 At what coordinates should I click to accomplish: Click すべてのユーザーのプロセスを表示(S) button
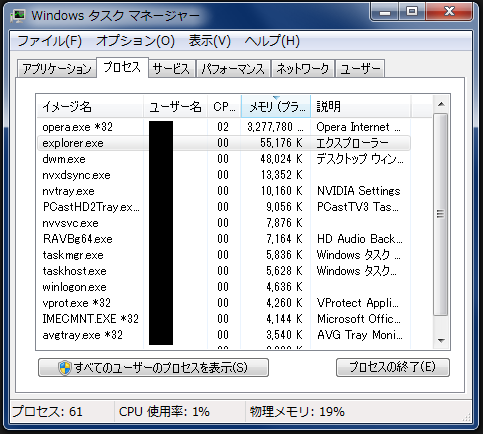(x=153, y=368)
